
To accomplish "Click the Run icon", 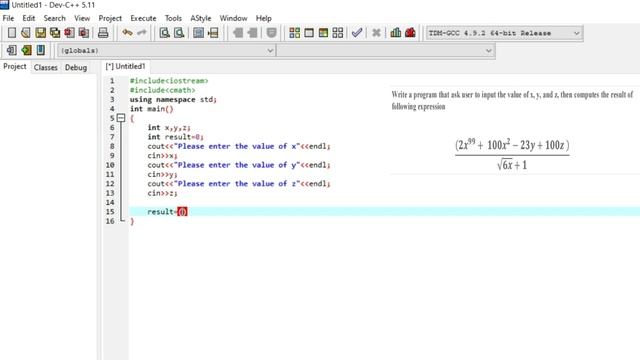I will pyautogui.click(x=309, y=33).
